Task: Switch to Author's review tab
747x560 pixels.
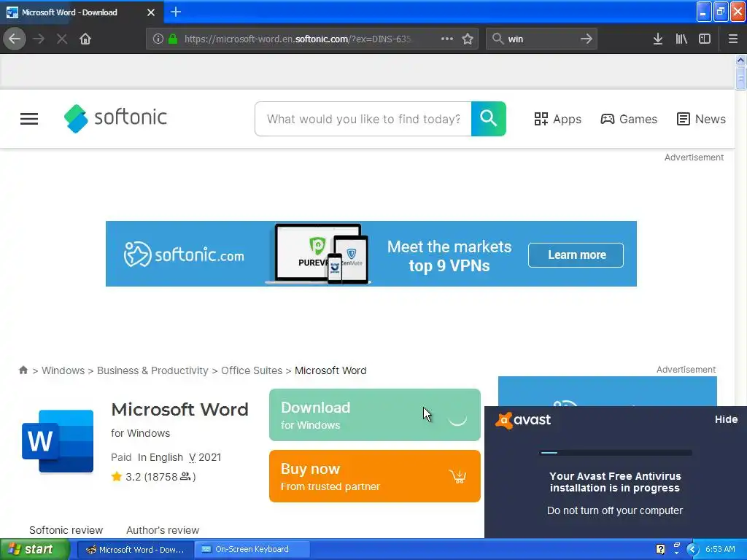Action: [x=163, y=530]
